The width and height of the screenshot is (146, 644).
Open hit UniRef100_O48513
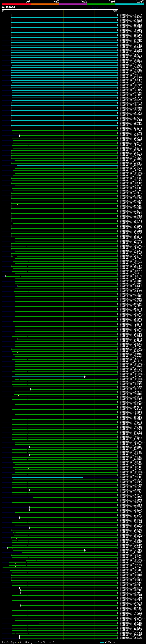[131, 20]
